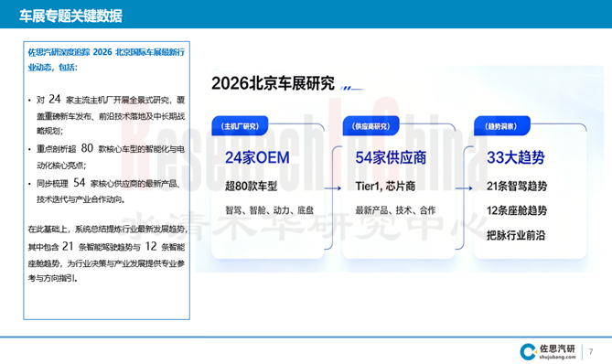Screen dimensions: 612x364
Task: Click the text Tier1, 芯片商
Action: pyautogui.click(x=385, y=186)
